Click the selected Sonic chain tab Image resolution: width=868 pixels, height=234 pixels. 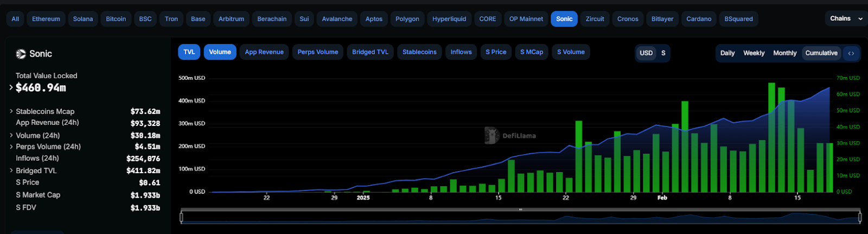click(x=564, y=19)
